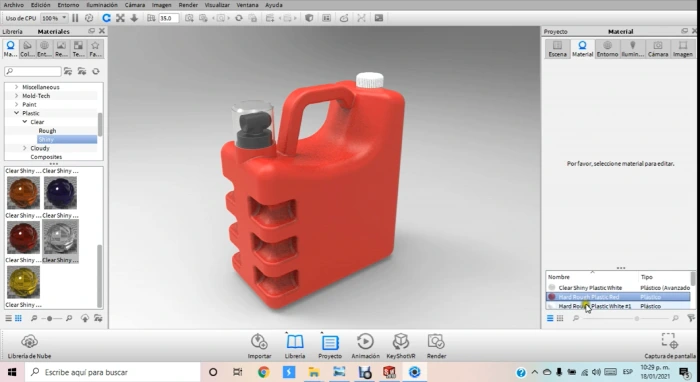Open Librería de Nube

point(29,347)
